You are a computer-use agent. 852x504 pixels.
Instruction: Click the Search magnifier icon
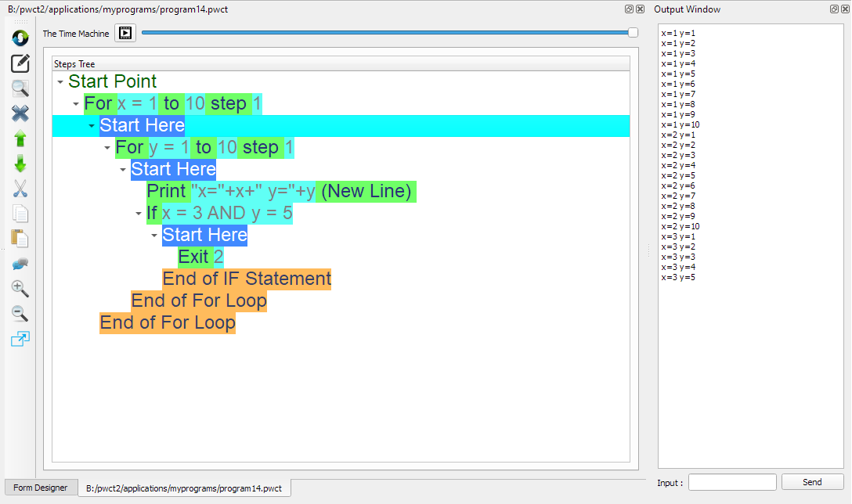(20, 88)
